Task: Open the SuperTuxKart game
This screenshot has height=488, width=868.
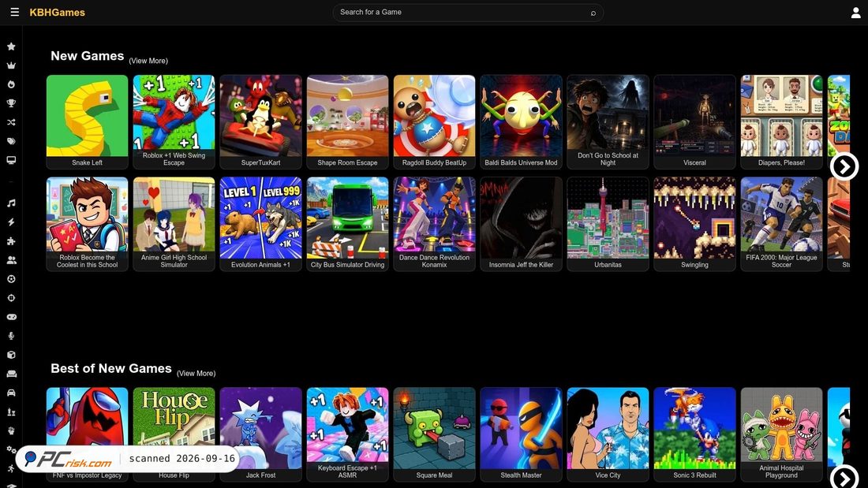Action: 260,121
